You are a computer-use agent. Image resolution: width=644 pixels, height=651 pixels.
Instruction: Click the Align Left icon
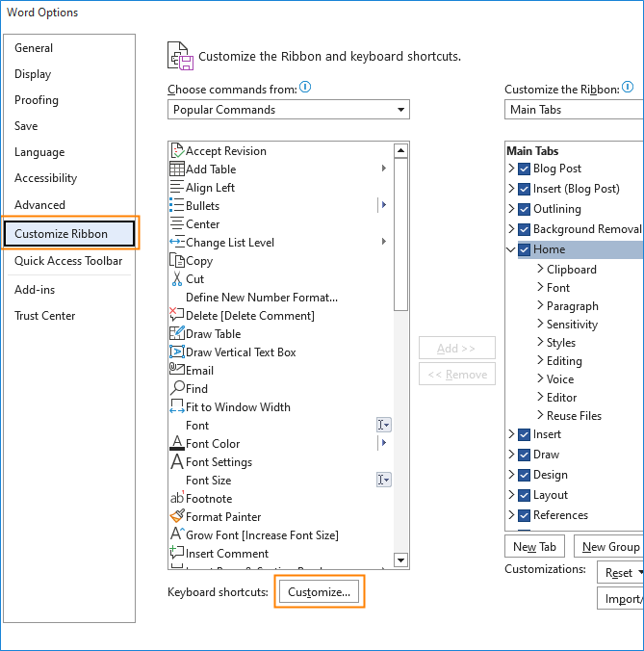pos(177,187)
